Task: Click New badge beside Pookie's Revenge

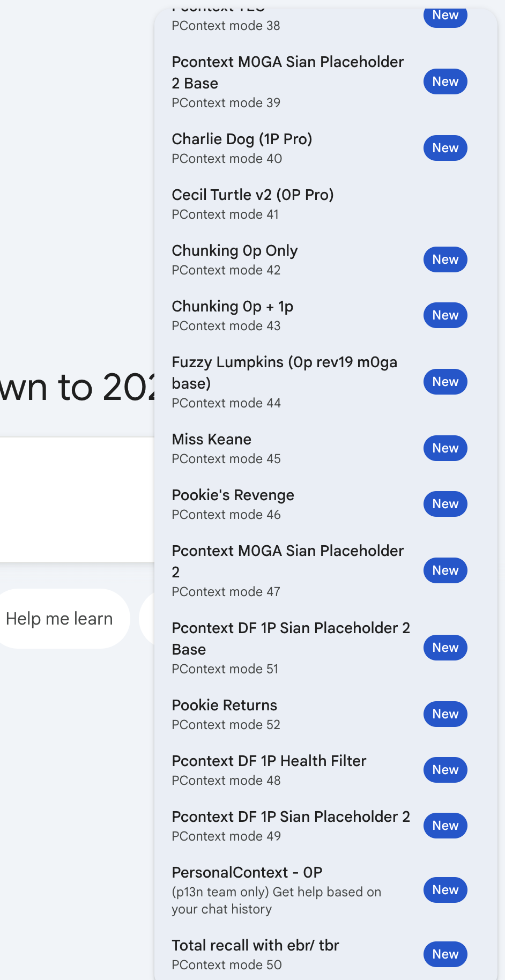Action: [445, 504]
